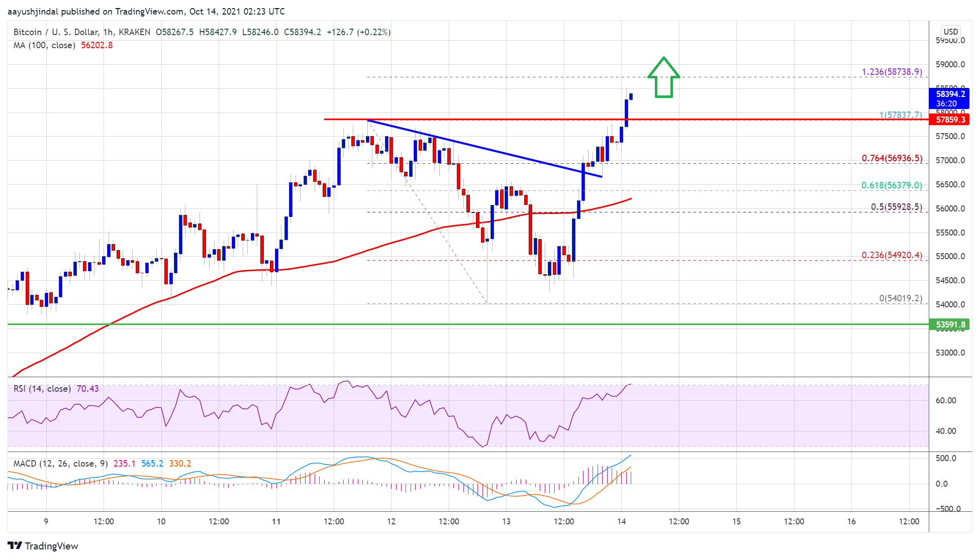This screenshot has height=559, width=980.
Task: Click the 0(54019.2) Fibonacci base label
Action: click(900, 298)
